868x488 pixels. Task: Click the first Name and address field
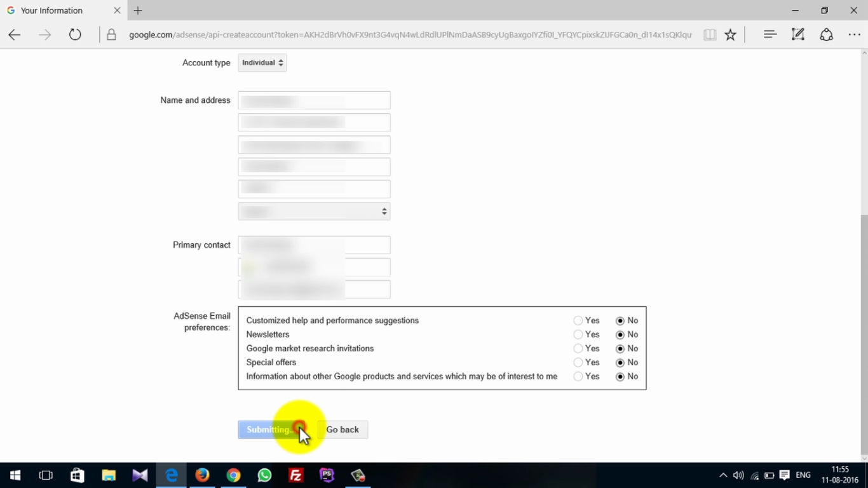(314, 100)
